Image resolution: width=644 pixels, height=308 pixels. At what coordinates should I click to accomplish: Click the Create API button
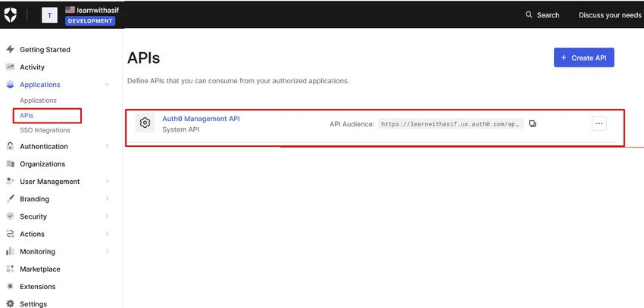click(x=583, y=58)
